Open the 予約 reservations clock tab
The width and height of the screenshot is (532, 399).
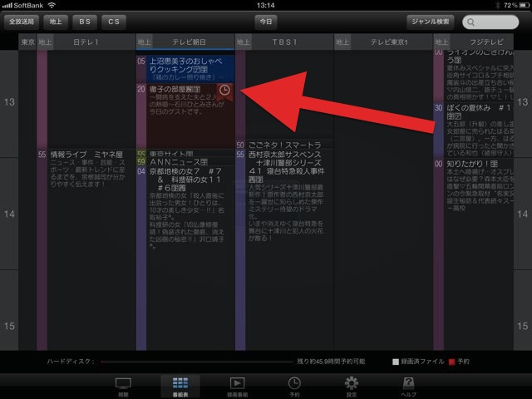click(294, 387)
